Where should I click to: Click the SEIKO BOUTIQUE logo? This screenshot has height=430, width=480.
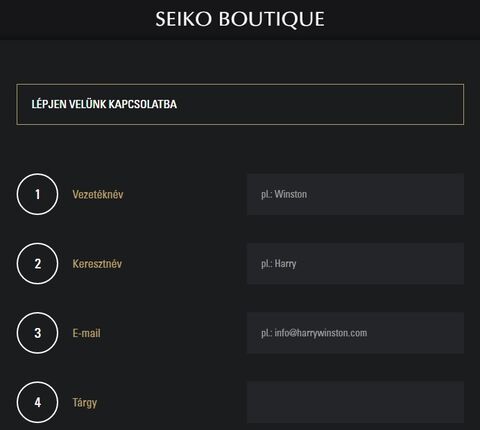240,19
